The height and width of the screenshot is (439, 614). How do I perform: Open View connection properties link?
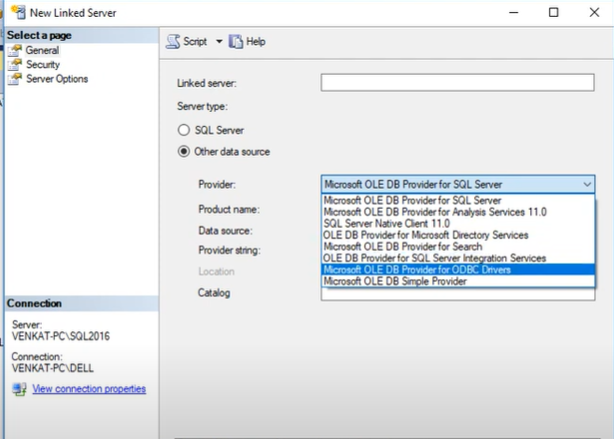coord(89,389)
